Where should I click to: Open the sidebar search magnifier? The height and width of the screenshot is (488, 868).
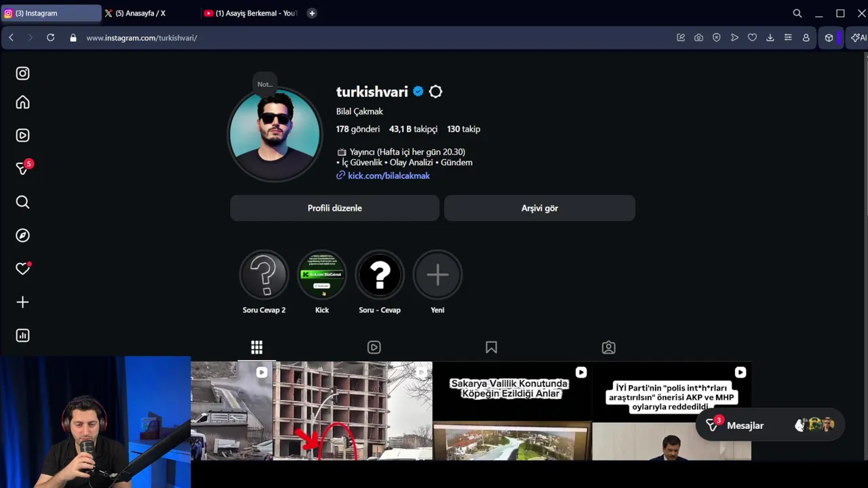[x=22, y=202]
